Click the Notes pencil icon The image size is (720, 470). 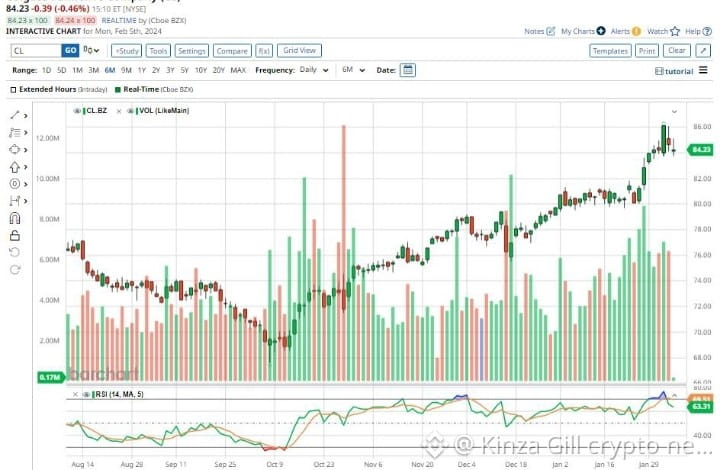pos(551,31)
